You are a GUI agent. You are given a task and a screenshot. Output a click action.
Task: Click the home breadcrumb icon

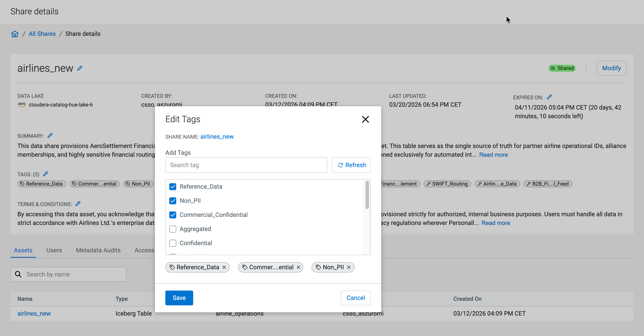point(15,34)
